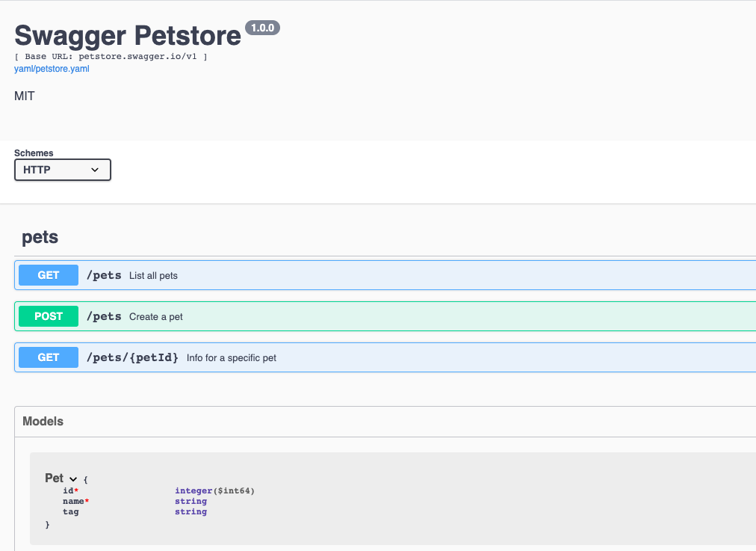Click the string type of the tag property
756x551 pixels.
(x=191, y=512)
